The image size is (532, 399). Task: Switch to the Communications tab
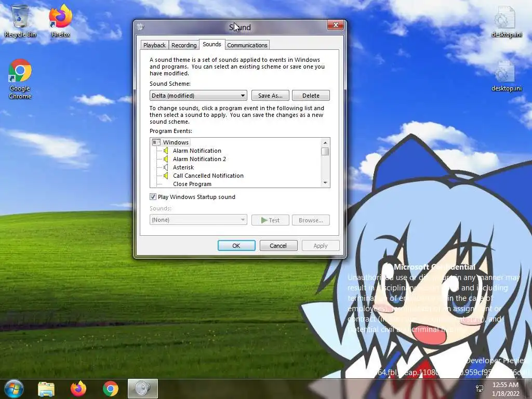coord(247,45)
